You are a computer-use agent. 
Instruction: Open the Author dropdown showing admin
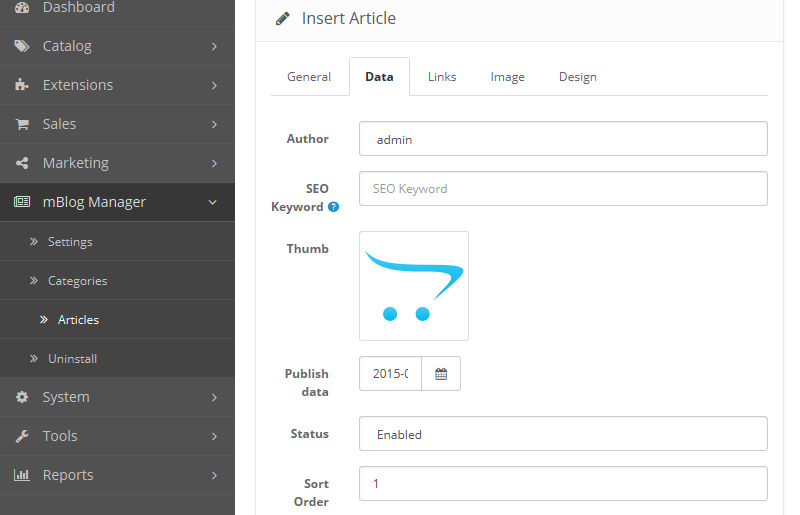pos(563,139)
